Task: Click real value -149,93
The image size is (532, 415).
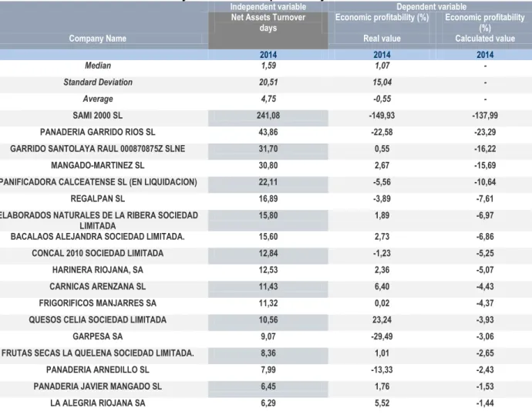Action: (382, 116)
